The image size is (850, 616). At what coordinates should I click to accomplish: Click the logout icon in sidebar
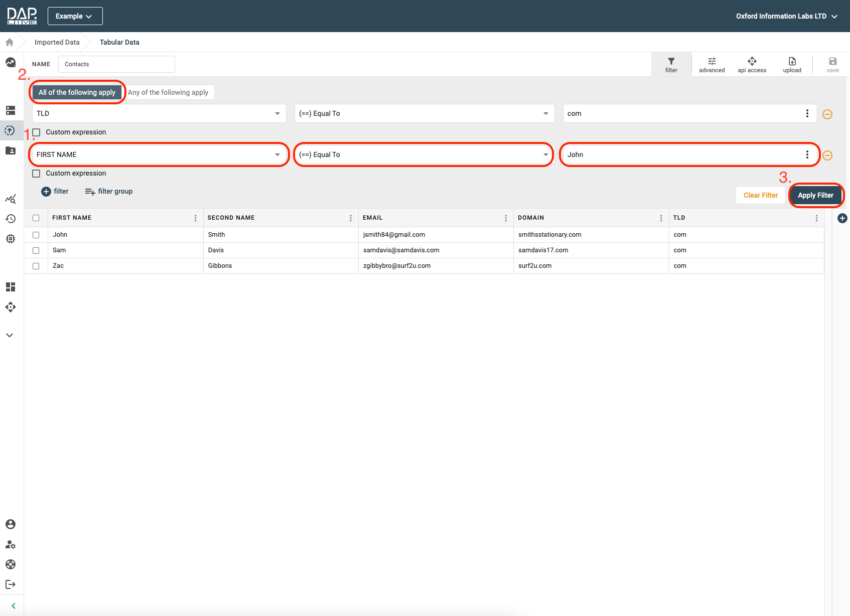pyautogui.click(x=11, y=584)
